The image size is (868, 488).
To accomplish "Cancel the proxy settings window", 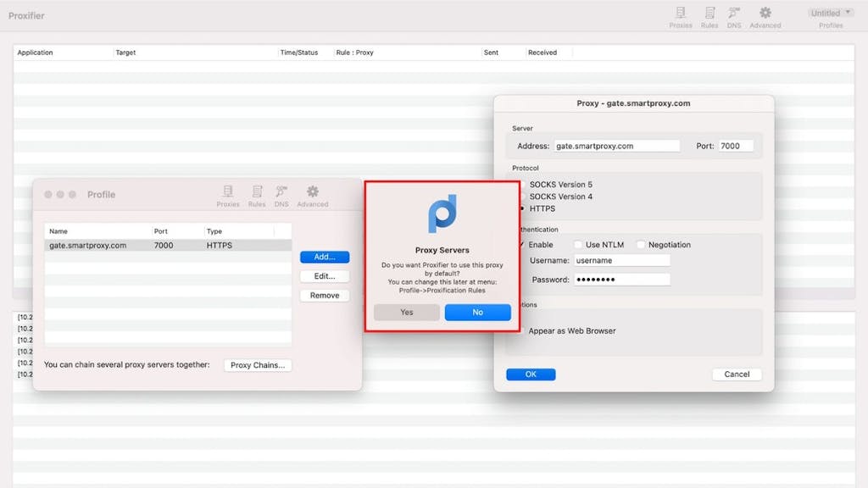I will tap(737, 374).
